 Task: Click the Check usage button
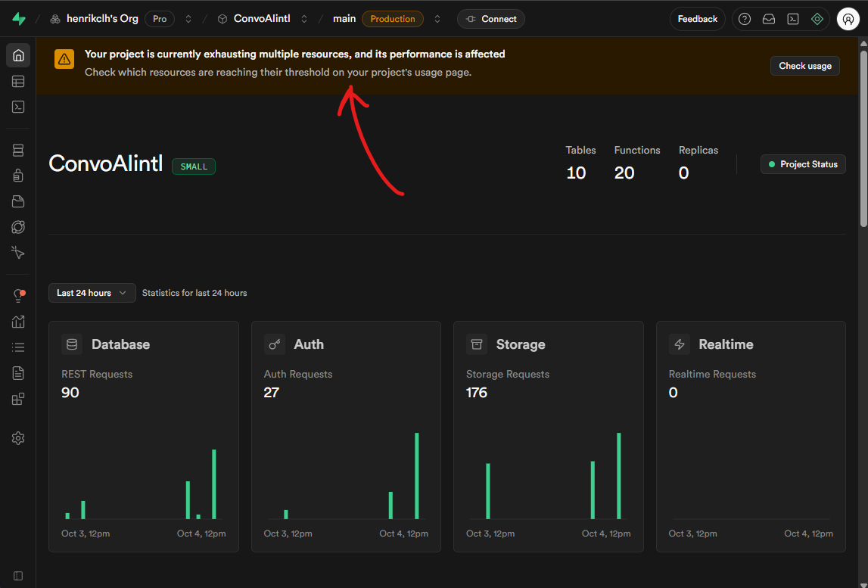point(804,66)
